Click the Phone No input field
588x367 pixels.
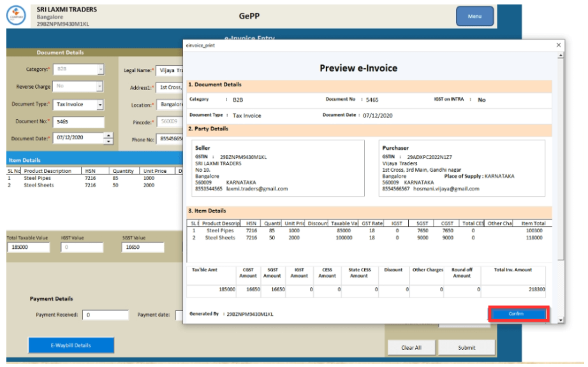170,139
